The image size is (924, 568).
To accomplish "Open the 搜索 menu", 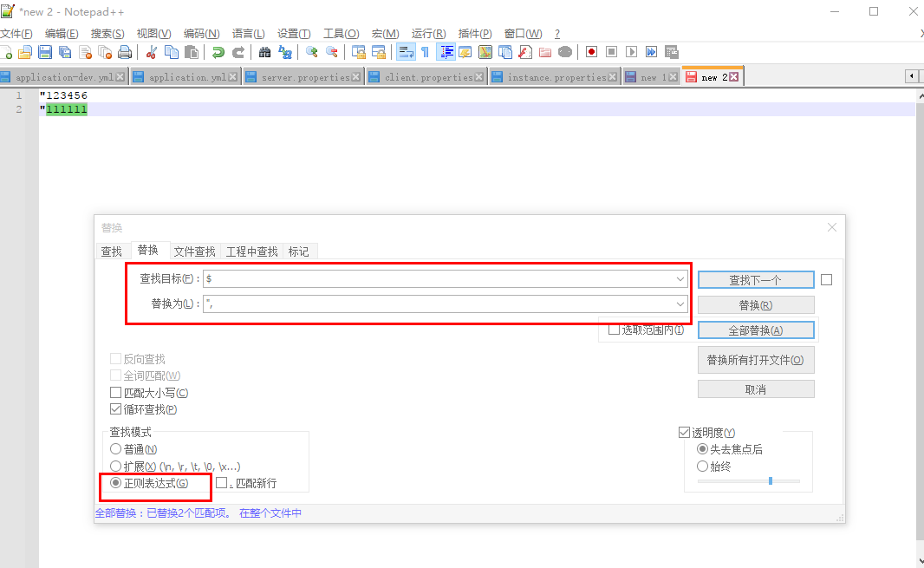I will tap(107, 34).
